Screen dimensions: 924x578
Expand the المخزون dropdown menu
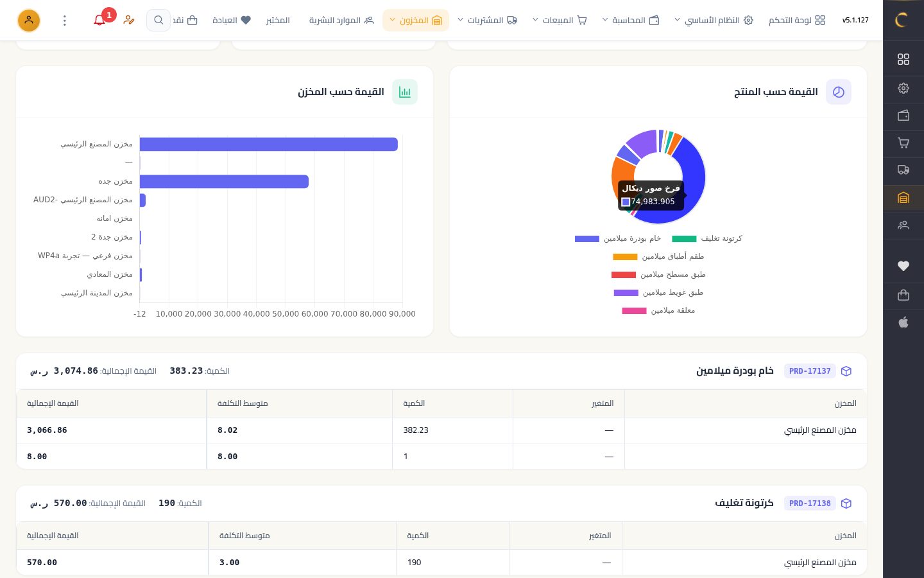coord(416,20)
